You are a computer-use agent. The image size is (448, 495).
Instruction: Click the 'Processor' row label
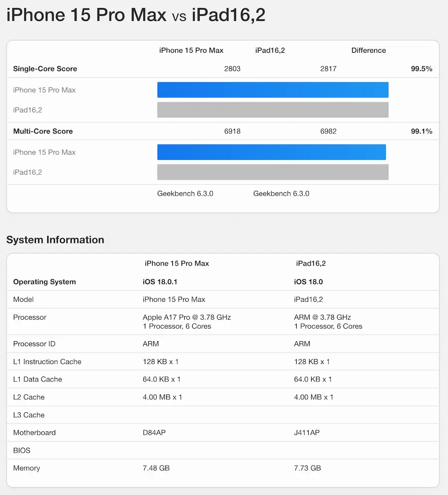click(x=30, y=317)
